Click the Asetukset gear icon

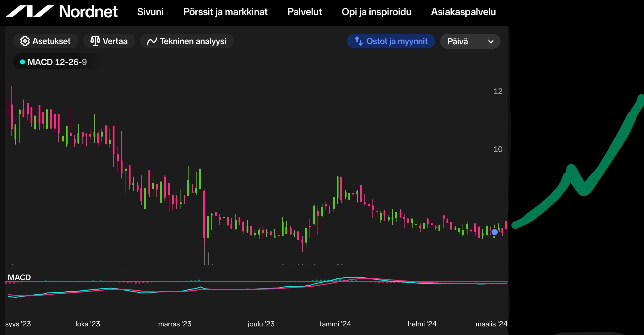click(x=25, y=41)
